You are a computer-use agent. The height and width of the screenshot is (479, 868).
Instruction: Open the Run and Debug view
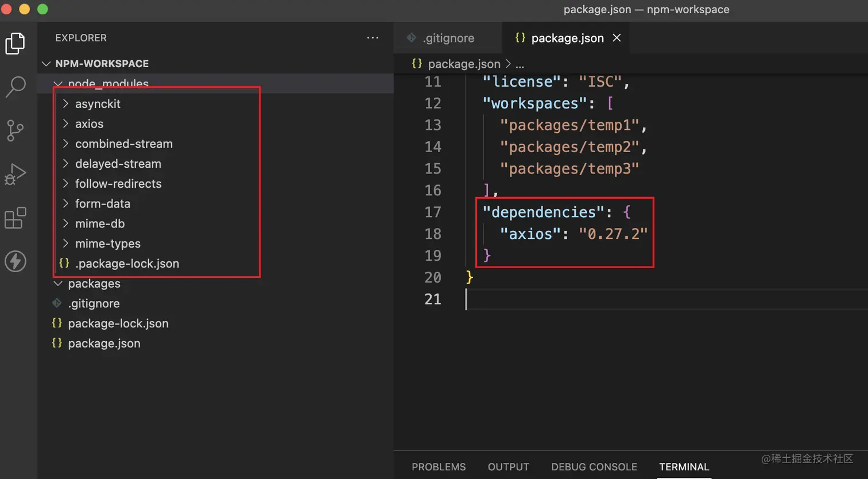click(15, 174)
